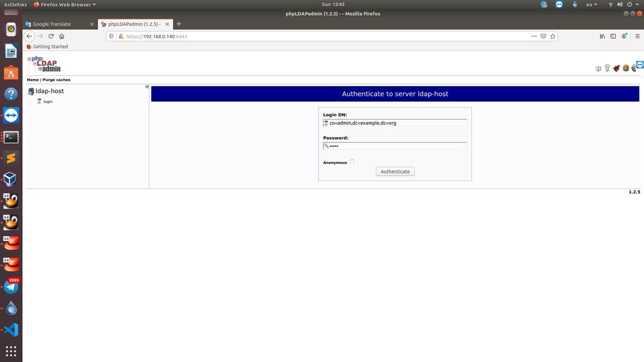The height and width of the screenshot is (362, 644).
Task: Open the clock and calendar menu
Action: tap(333, 5)
